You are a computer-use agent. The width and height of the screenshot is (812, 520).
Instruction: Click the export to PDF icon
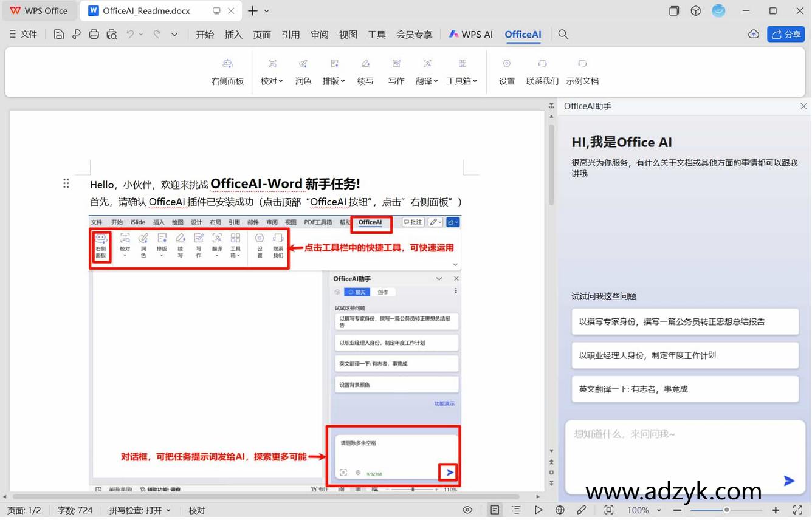[x=77, y=35]
